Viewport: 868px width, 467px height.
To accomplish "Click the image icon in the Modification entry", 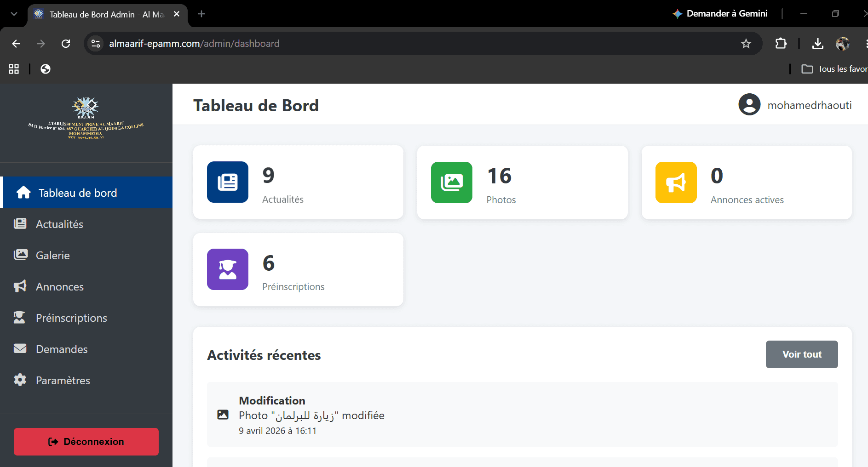I will [223, 415].
